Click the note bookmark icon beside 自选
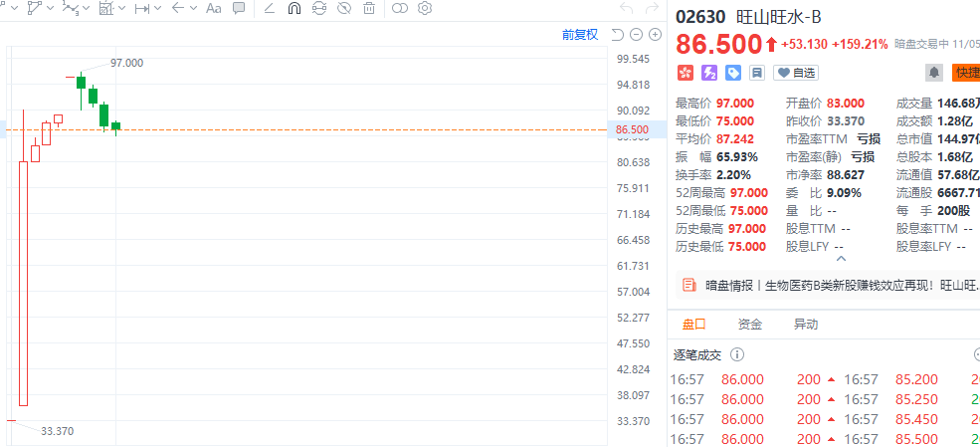 click(757, 73)
